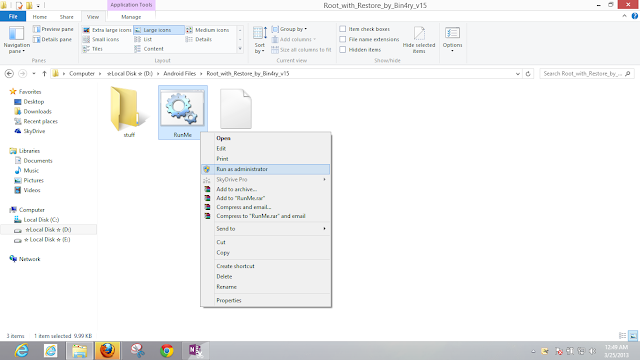The image size is (640, 360).
Task: Open folder Options in the ribbon
Action: (452, 40)
